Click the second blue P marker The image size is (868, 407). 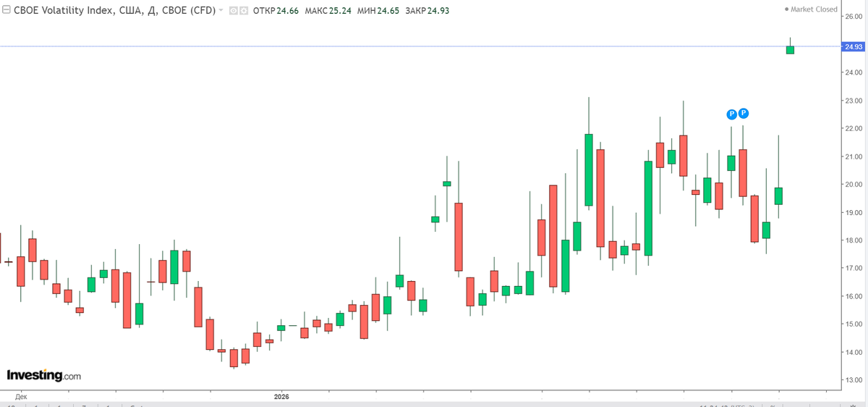tap(743, 113)
